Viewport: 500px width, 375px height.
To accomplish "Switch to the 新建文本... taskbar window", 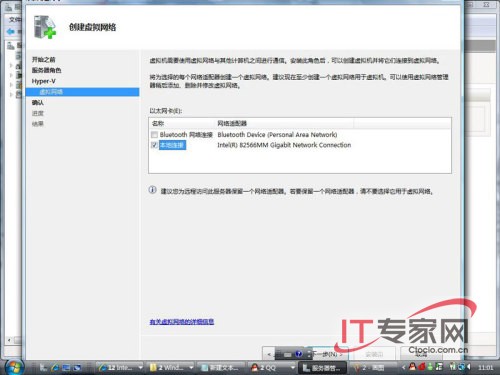I will click(221, 368).
